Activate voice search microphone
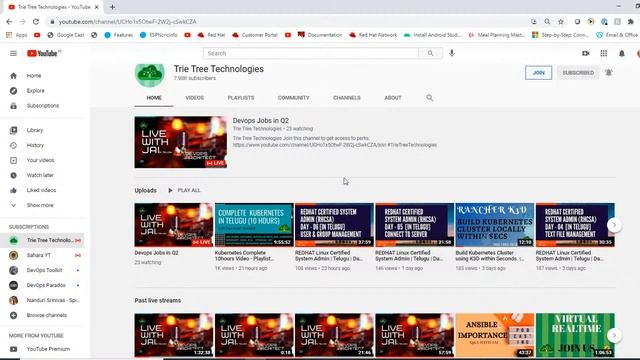 (x=452, y=53)
